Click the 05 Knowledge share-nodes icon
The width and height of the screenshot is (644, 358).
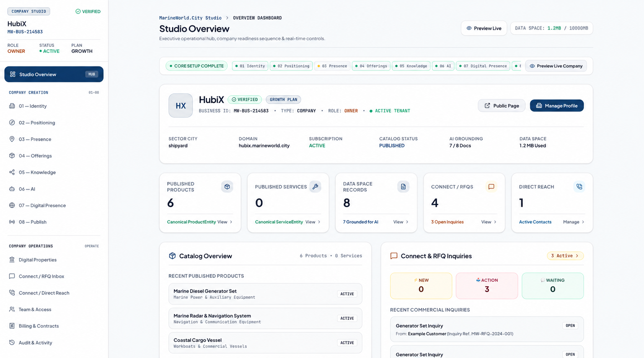click(12, 172)
